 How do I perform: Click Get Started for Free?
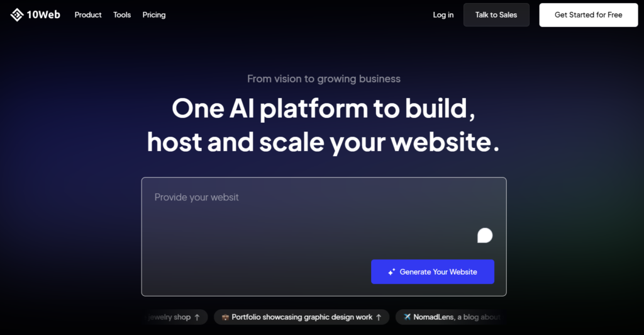pos(589,14)
